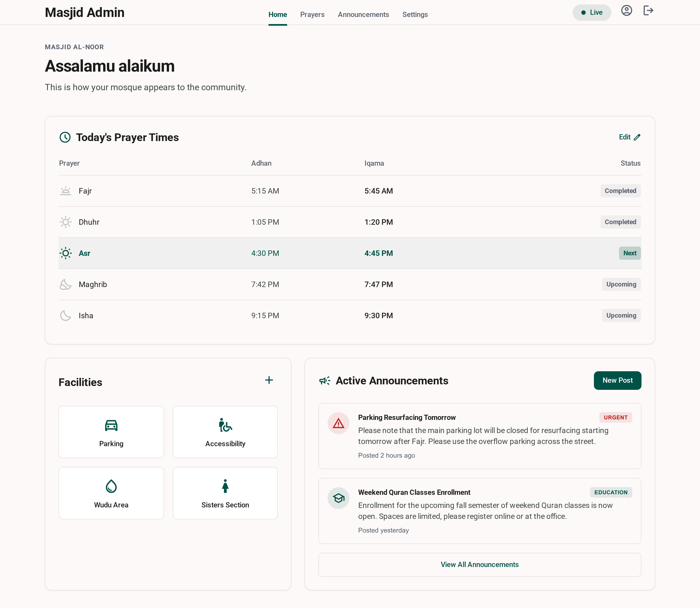Click the Adhan column header

261,163
